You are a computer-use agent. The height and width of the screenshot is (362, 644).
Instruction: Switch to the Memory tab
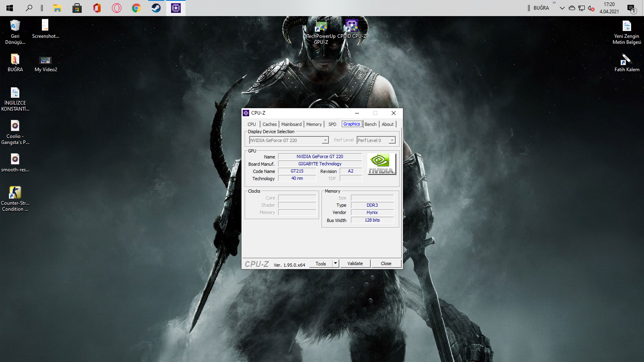click(x=314, y=124)
